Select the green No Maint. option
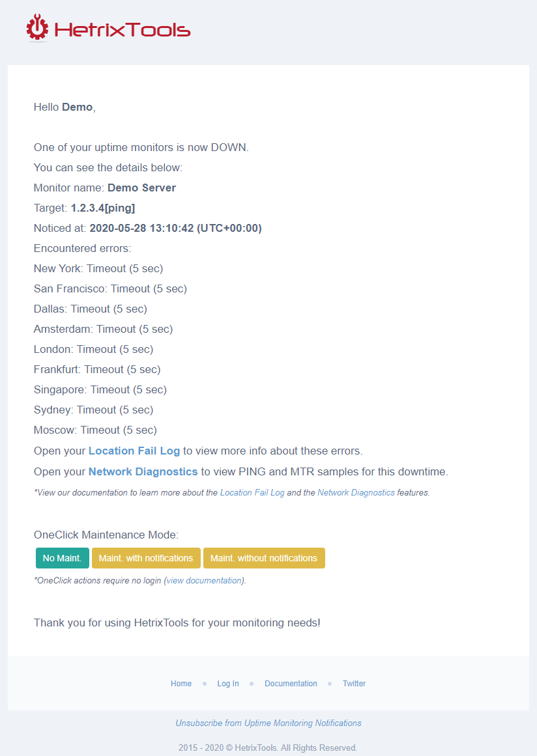The image size is (537, 756). pyautogui.click(x=62, y=558)
